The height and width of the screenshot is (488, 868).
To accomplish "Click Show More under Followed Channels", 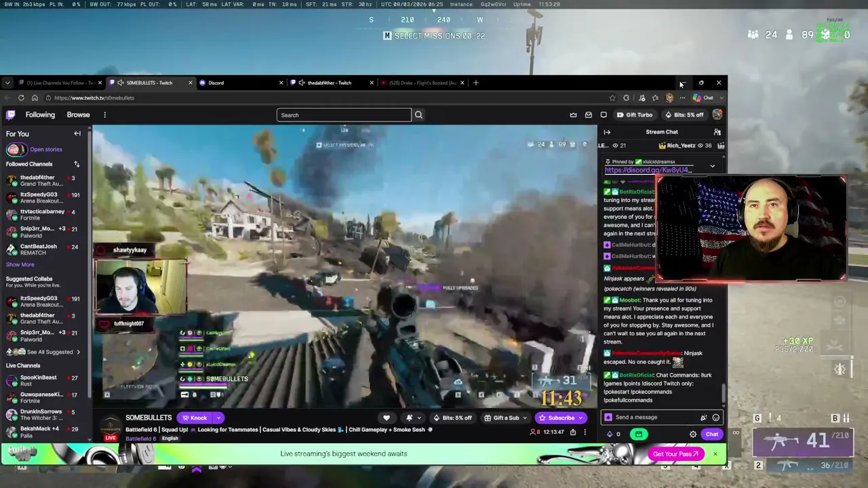I will click(20, 264).
